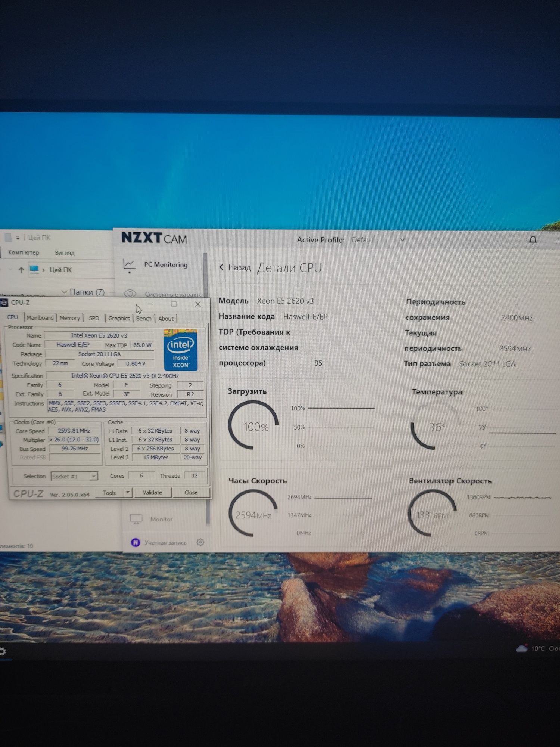
Task: Click the Explorer title bar file icon
Action: (8, 238)
